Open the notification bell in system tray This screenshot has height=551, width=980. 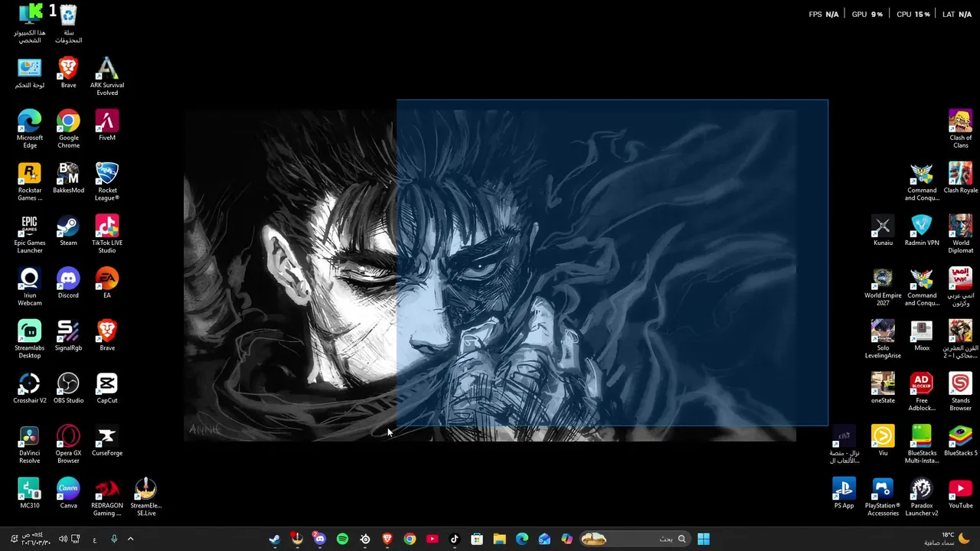[14, 539]
